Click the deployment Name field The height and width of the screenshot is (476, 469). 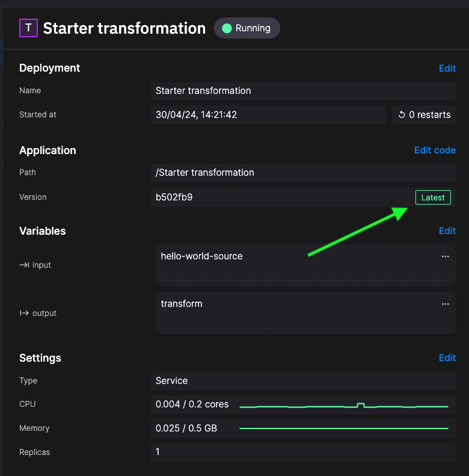tap(302, 91)
